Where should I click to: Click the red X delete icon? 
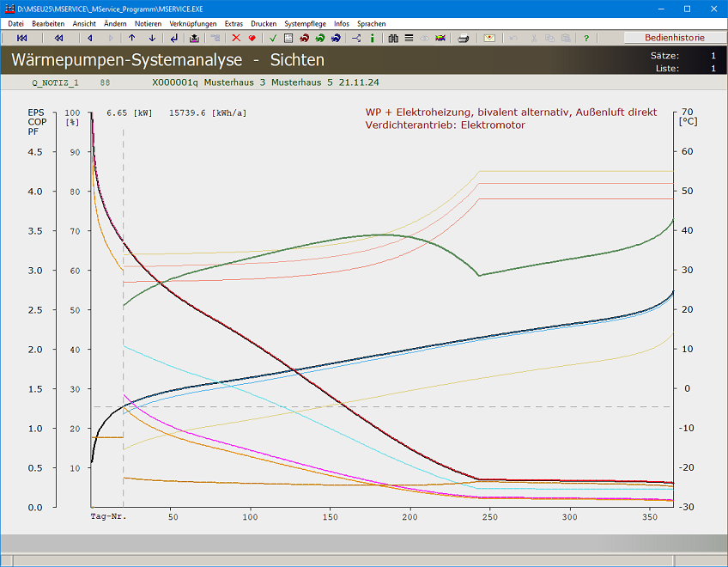tap(236, 38)
